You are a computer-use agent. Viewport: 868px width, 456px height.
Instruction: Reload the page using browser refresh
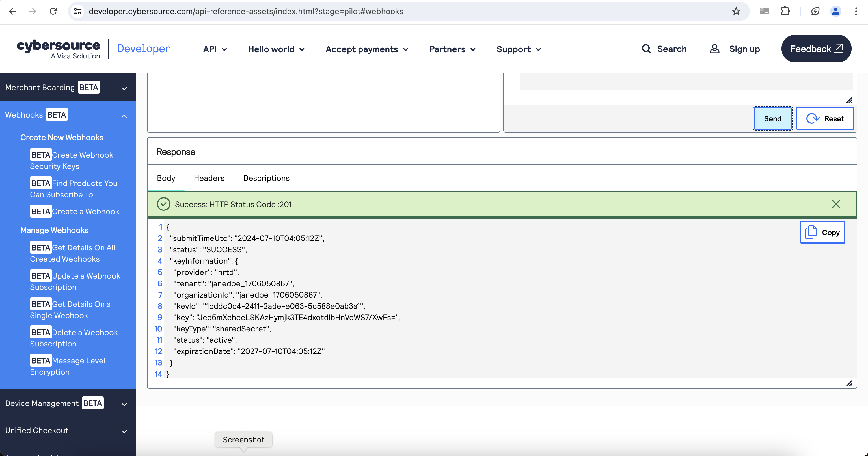(53, 12)
